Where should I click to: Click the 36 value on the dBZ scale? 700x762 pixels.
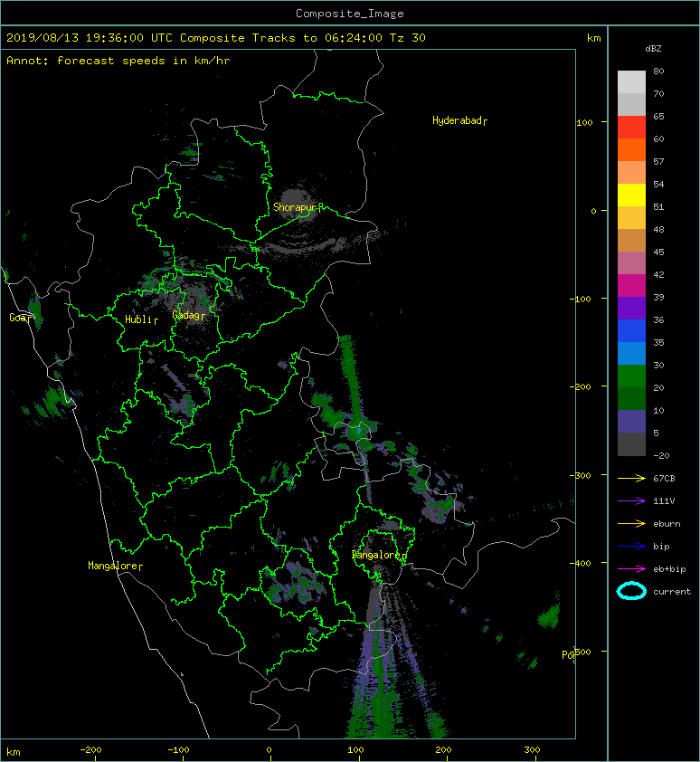click(658, 319)
